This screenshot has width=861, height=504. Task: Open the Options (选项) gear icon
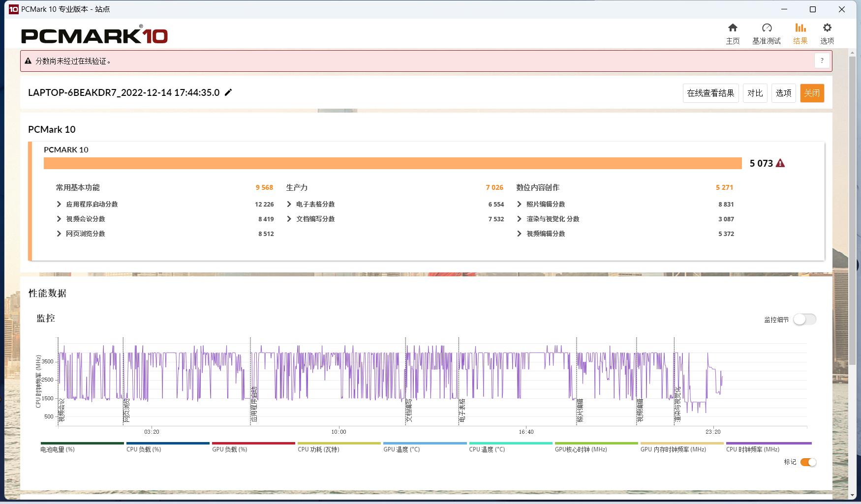pyautogui.click(x=827, y=28)
